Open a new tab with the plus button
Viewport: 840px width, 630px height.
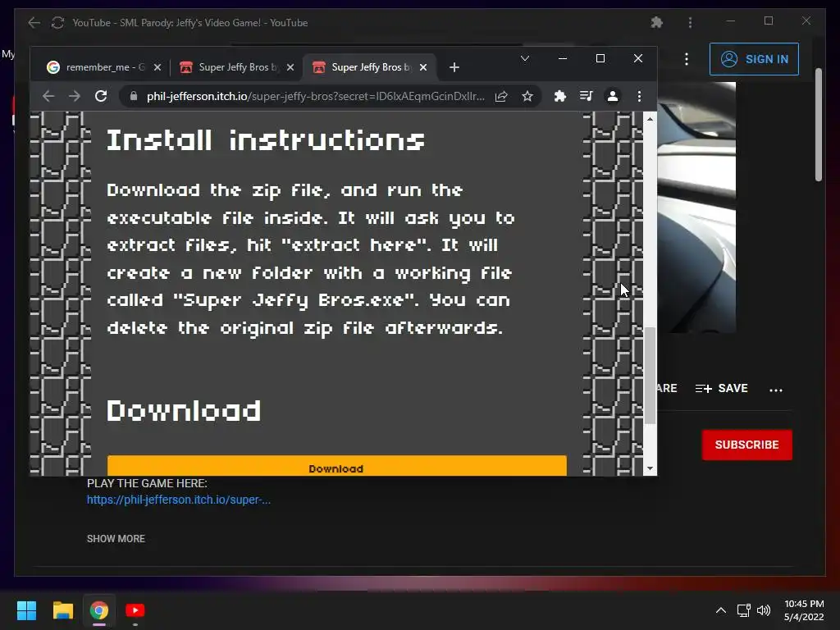tap(454, 67)
